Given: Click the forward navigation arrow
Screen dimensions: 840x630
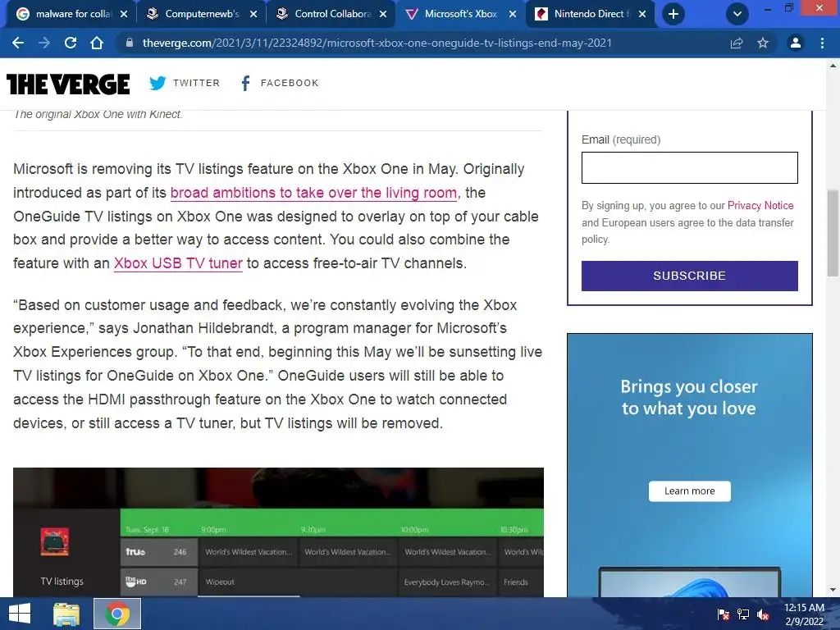Looking at the screenshot, I should [44, 43].
